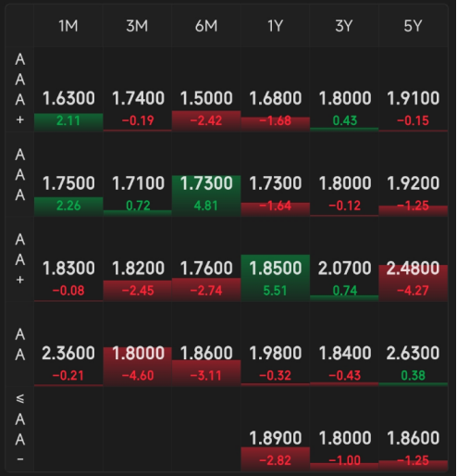Click the AA+ rating row label
The image size is (457, 476).
pyautogui.click(x=19, y=259)
